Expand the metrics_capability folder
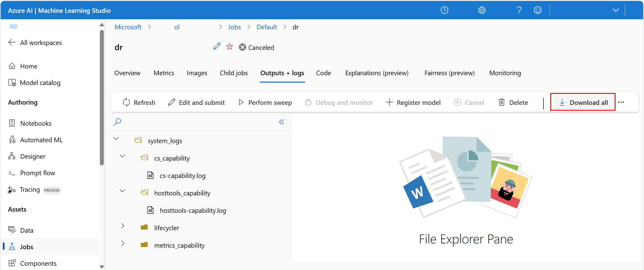The height and width of the screenshot is (270, 644). click(123, 243)
